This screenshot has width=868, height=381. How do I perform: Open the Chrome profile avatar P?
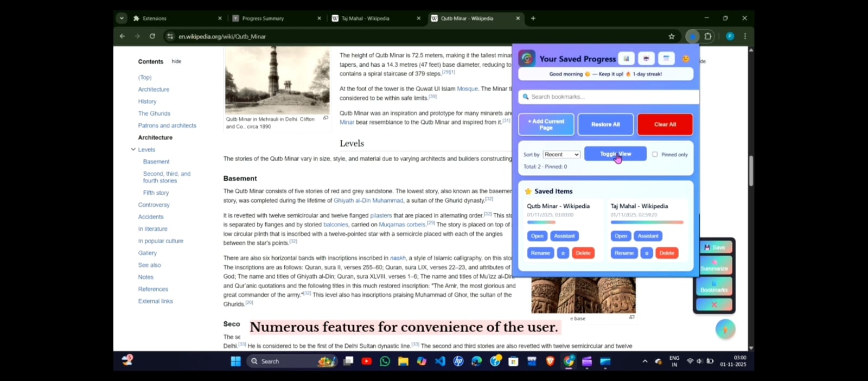pyautogui.click(x=730, y=36)
